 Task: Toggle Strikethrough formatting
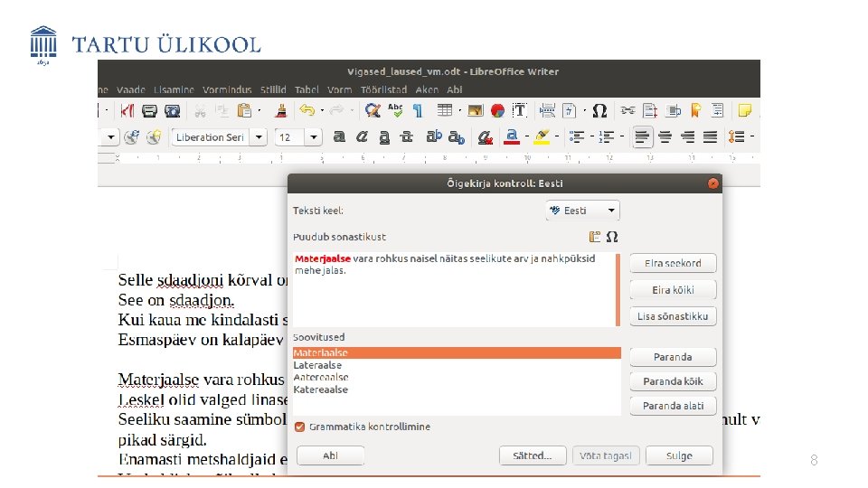[x=407, y=136]
